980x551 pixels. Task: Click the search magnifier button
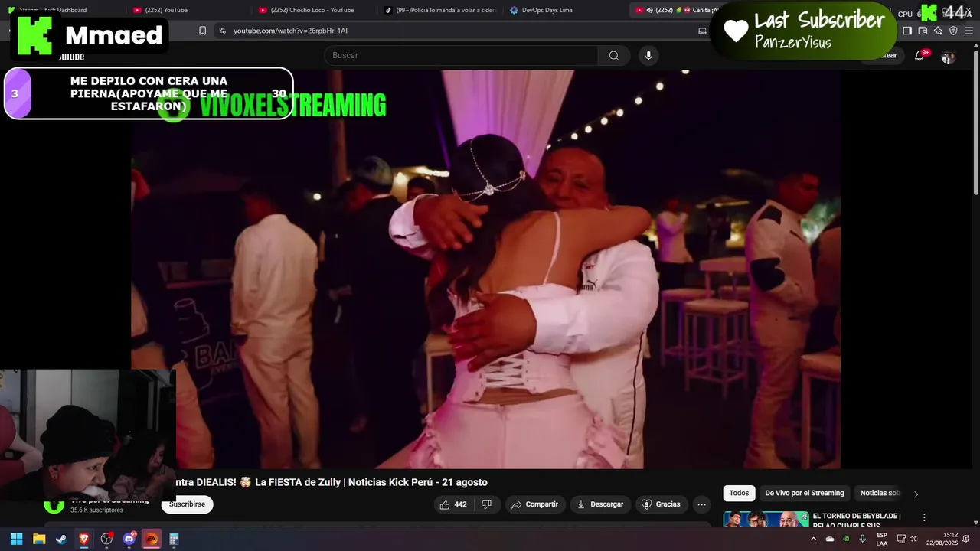613,55
